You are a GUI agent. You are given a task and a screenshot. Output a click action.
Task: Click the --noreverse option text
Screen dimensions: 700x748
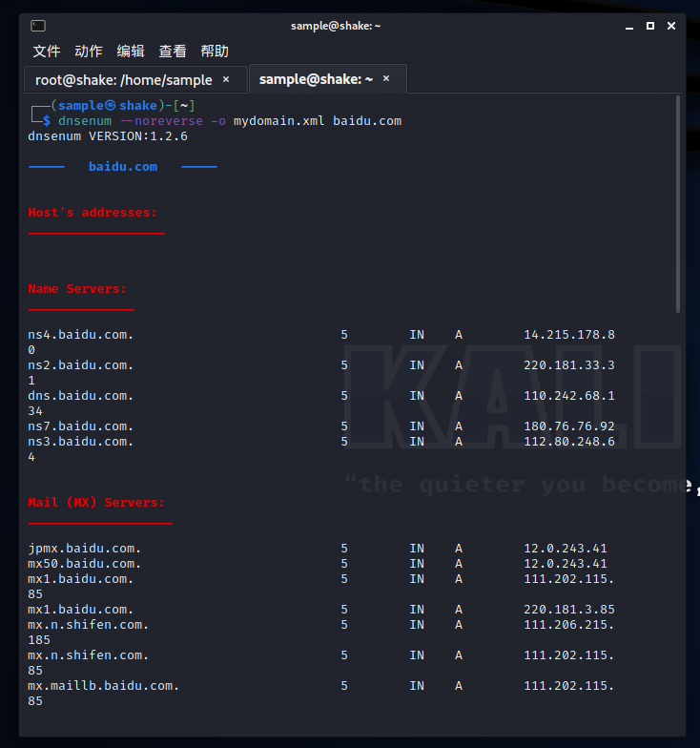(161, 121)
